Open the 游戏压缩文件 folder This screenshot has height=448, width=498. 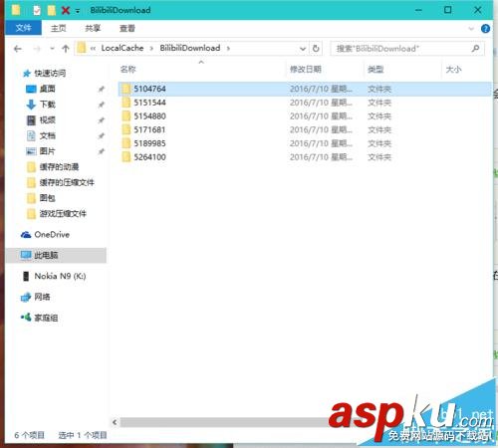[x=63, y=213]
